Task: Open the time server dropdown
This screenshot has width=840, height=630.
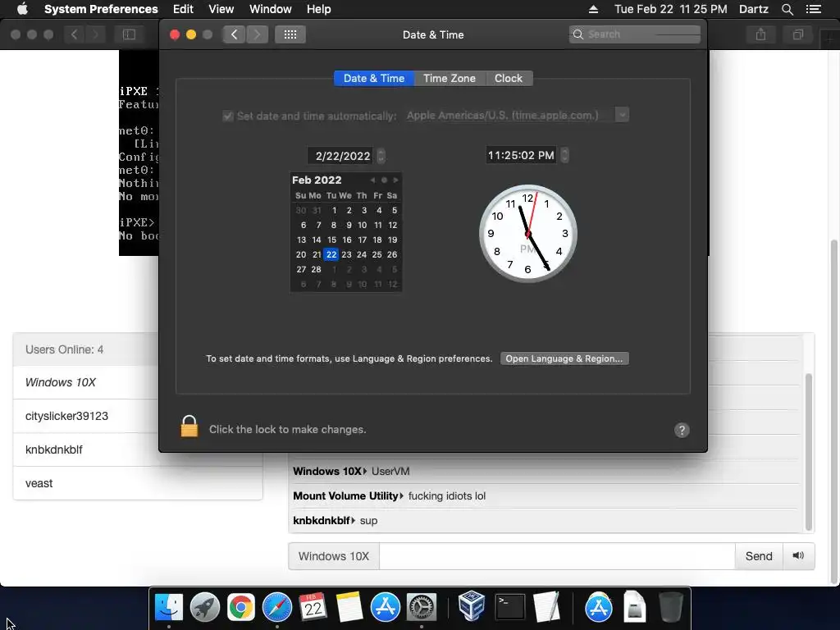Action: click(622, 115)
